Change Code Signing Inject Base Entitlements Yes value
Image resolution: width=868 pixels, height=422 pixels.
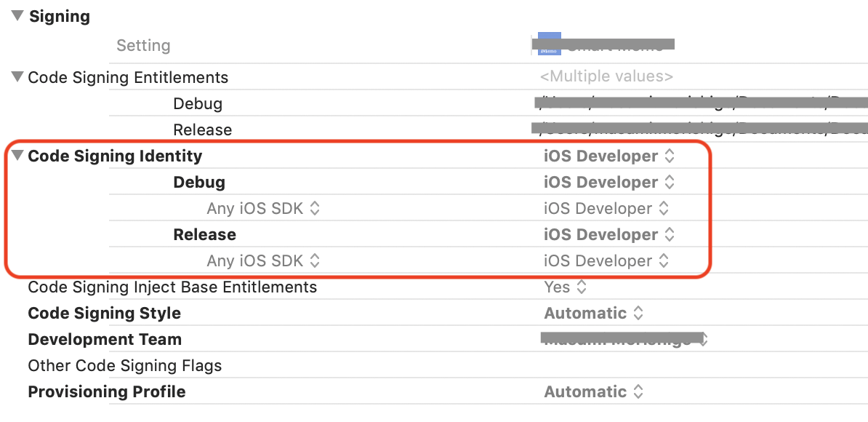point(565,287)
